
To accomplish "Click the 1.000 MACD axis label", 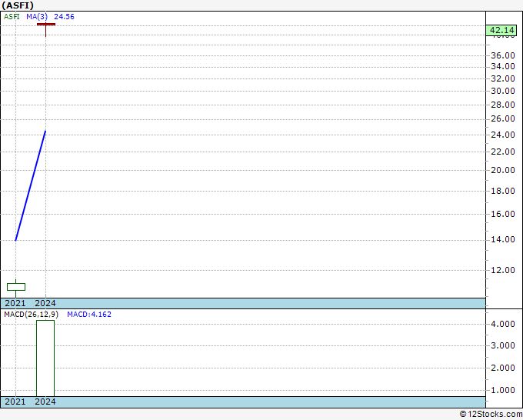I will point(502,390).
